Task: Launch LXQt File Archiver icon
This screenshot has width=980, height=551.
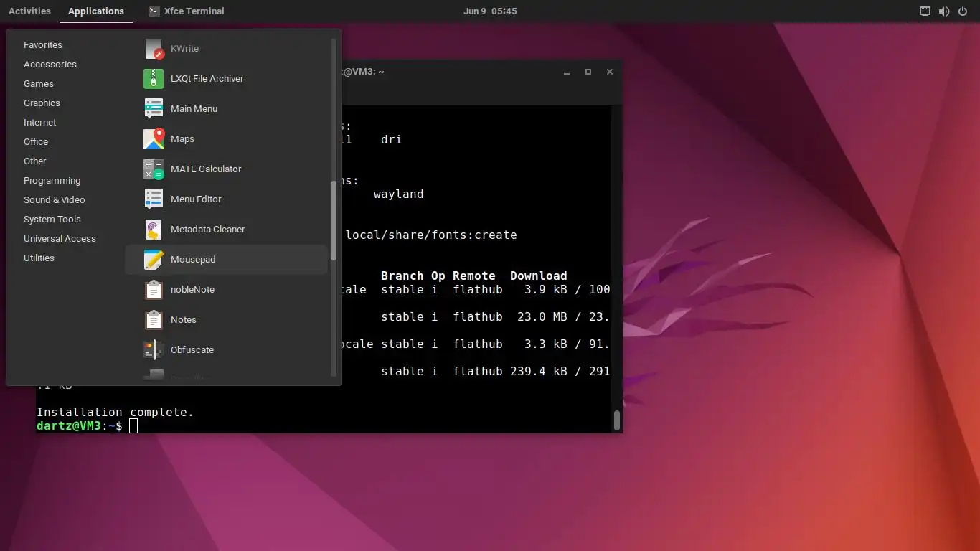Action: click(154, 79)
